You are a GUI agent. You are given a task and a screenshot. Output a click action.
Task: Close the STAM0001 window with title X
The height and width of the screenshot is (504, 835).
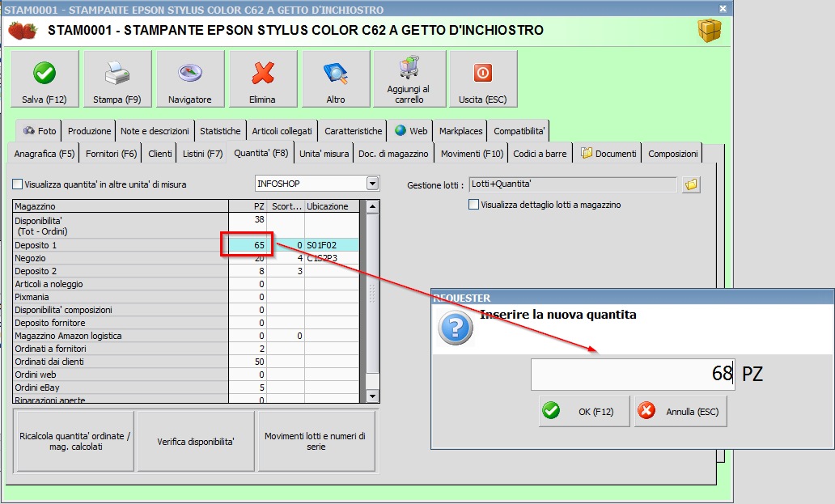click(723, 9)
